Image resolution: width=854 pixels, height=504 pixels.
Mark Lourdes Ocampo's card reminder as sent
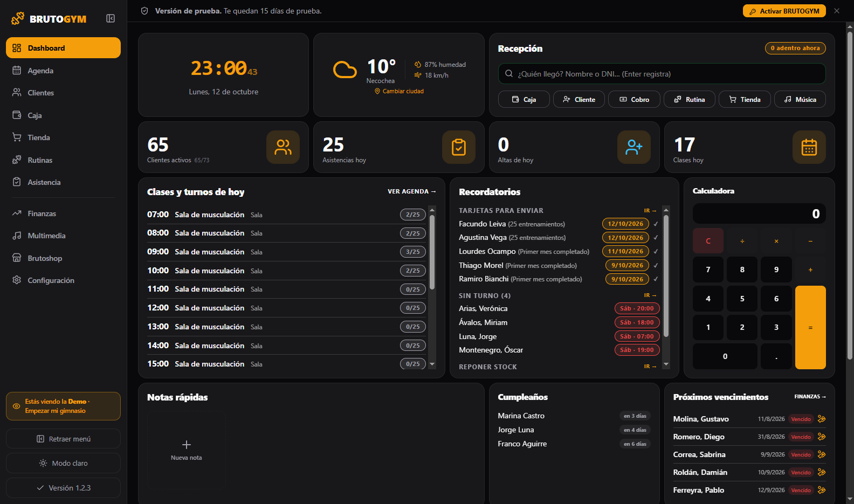[x=656, y=251]
